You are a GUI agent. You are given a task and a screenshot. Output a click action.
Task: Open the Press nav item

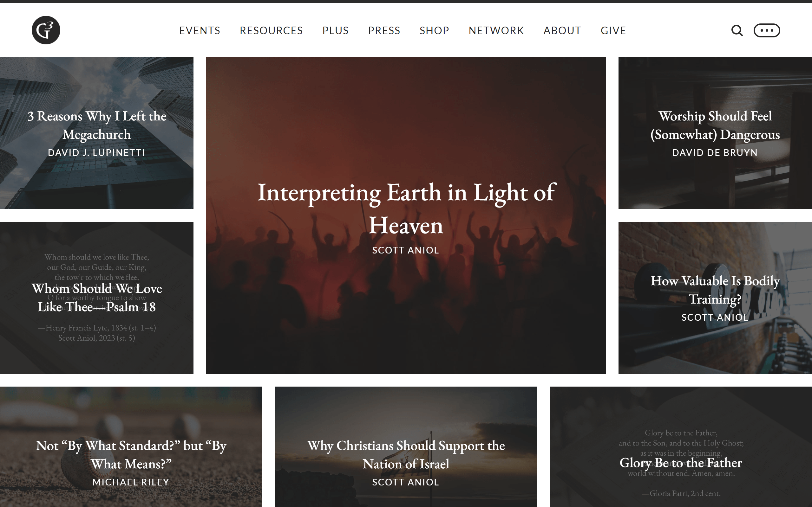pos(384,30)
